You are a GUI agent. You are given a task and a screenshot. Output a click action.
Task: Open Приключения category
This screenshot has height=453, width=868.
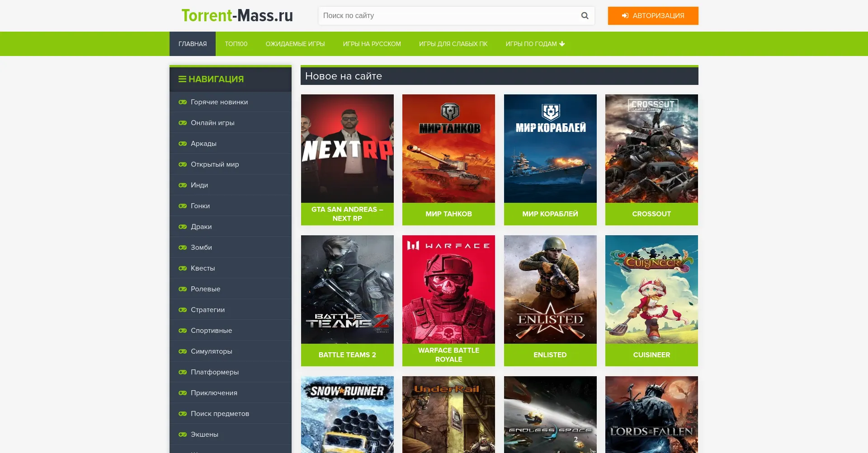pos(231,393)
